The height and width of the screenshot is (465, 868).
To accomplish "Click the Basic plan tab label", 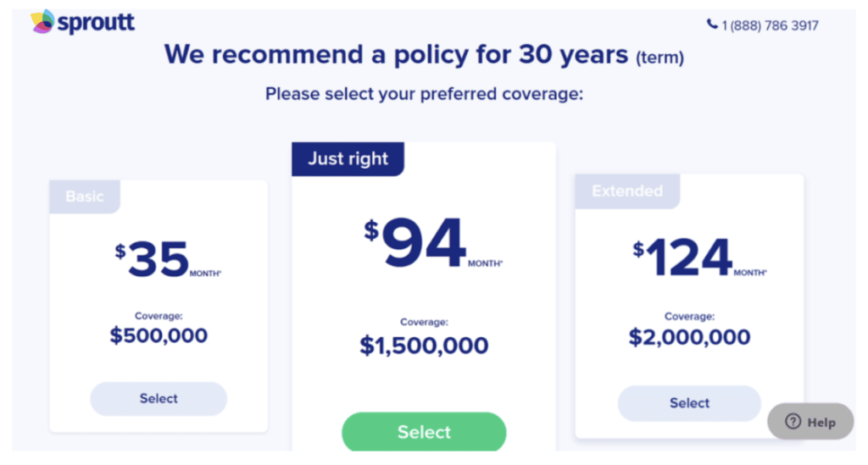I will pos(85,197).
